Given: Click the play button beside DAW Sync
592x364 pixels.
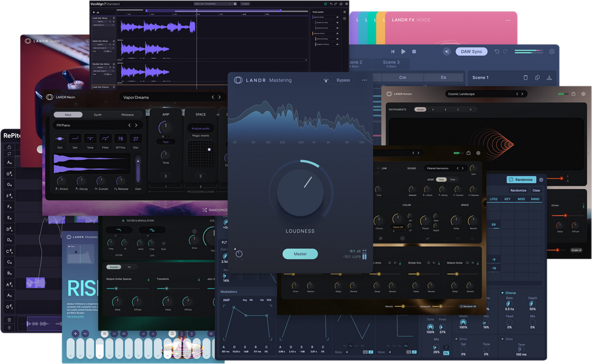Looking at the screenshot, I should coord(403,51).
